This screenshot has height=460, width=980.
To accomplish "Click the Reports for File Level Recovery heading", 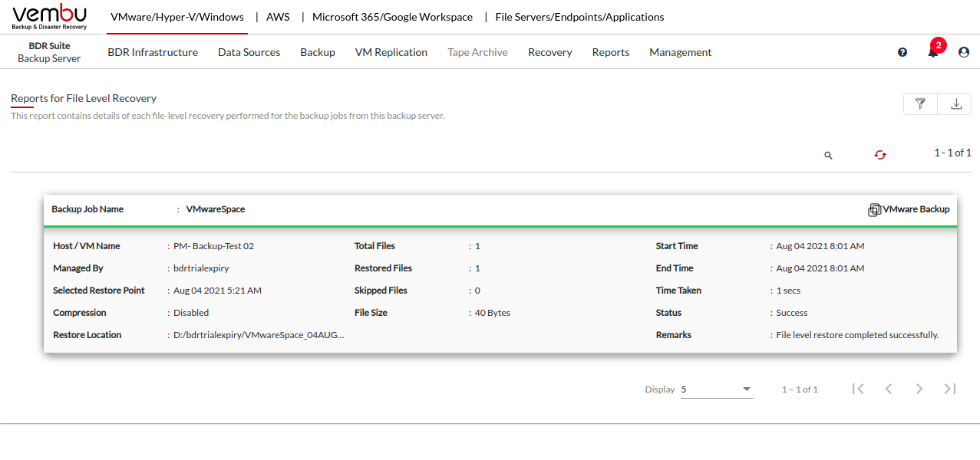I will click(x=84, y=98).
